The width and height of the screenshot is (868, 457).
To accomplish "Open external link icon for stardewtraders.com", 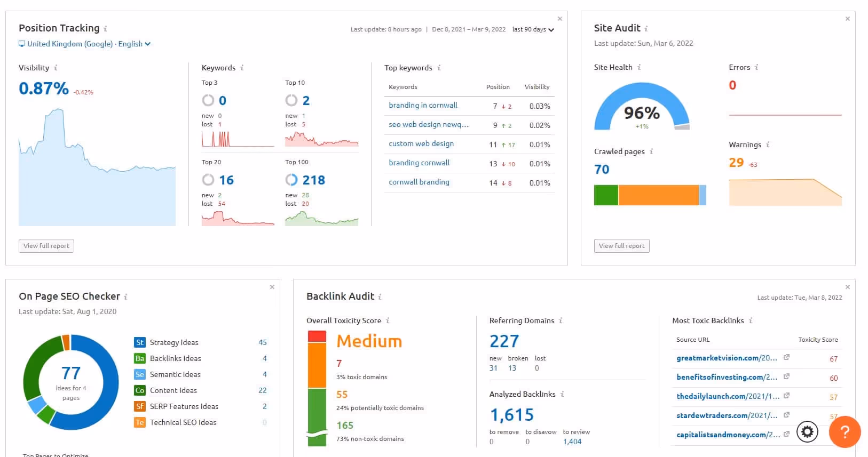I will click(x=786, y=415).
